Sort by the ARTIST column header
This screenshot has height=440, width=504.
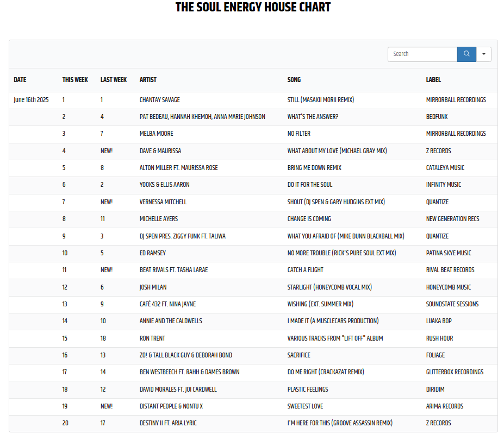click(148, 80)
